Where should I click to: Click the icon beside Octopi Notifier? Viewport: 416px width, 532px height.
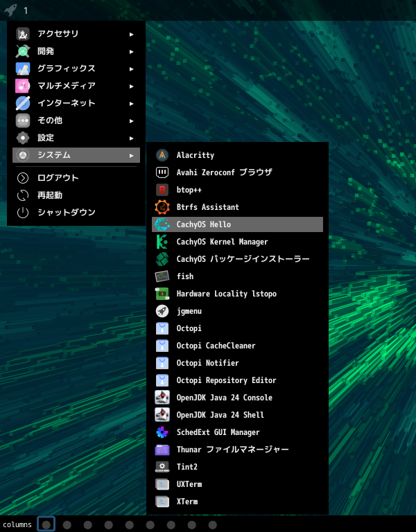coord(162,363)
